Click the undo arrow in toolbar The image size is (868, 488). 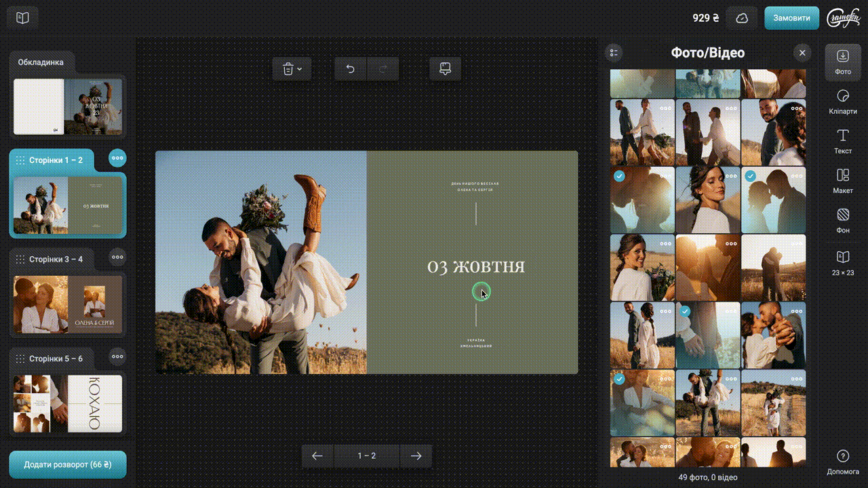[351, 68]
